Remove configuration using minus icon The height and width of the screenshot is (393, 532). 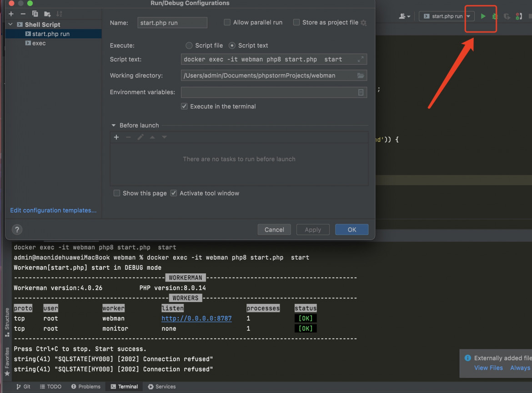click(23, 14)
